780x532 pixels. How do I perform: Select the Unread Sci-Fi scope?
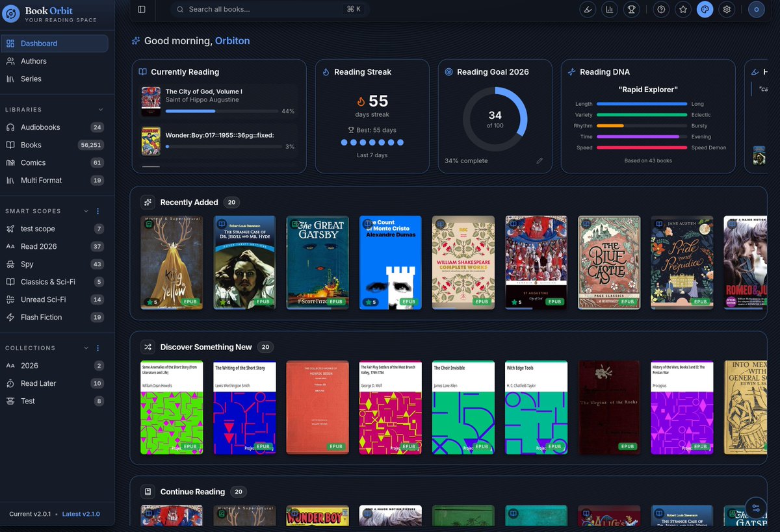coord(55,299)
